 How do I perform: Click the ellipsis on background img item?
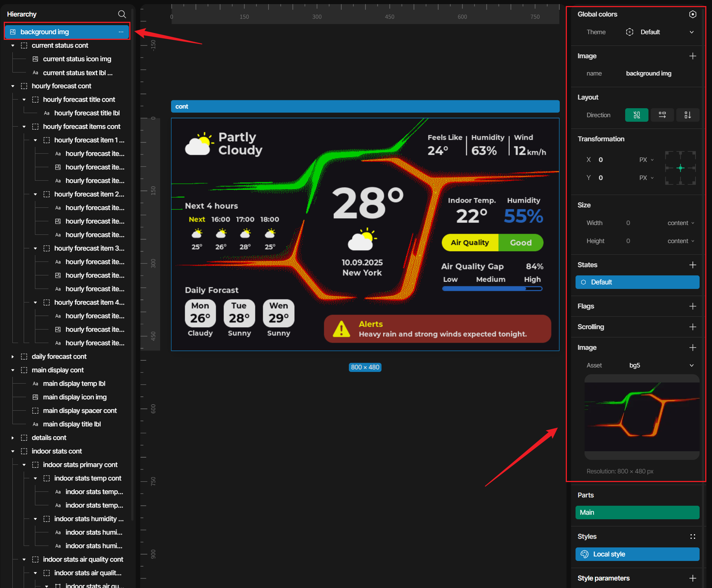coord(121,32)
